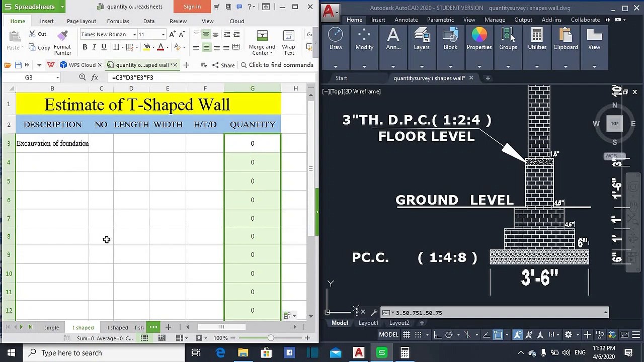Screen dimensions: 644x362
Task: Open the Formulas ribbon tab
Action: (118, 21)
